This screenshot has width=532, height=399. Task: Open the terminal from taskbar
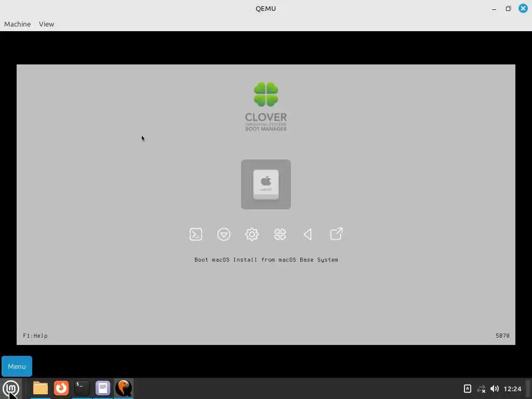[82, 388]
